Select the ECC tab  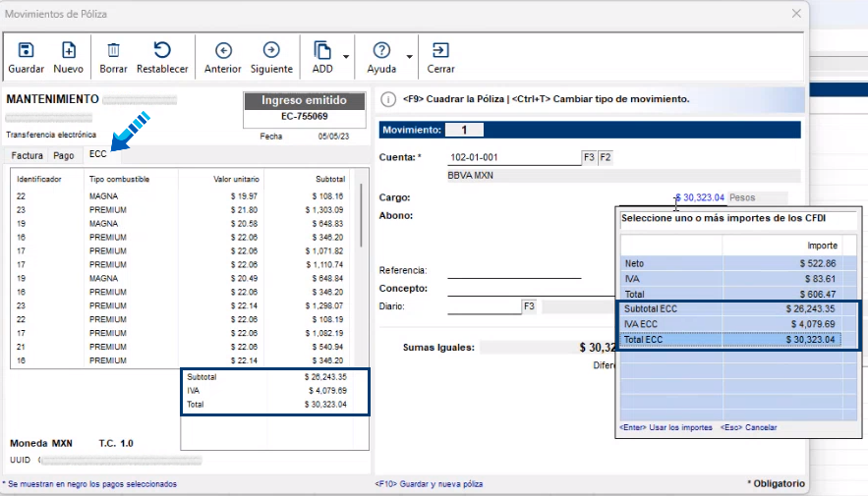click(x=98, y=154)
